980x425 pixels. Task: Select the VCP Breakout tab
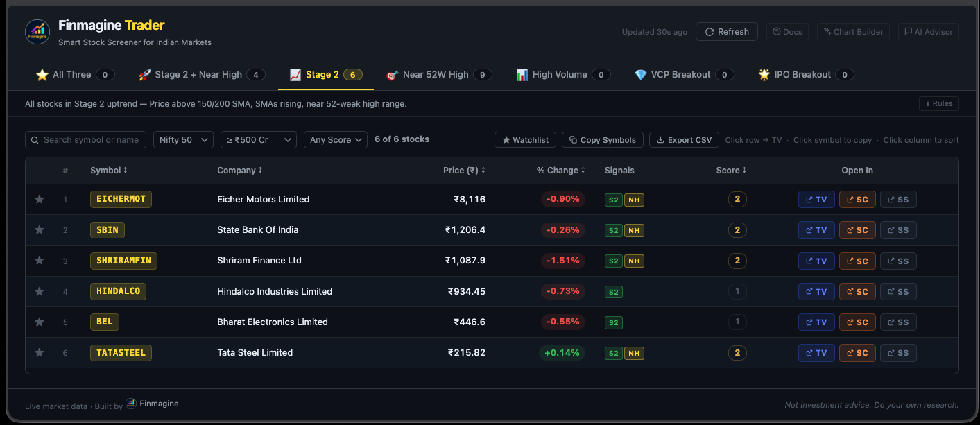click(683, 75)
